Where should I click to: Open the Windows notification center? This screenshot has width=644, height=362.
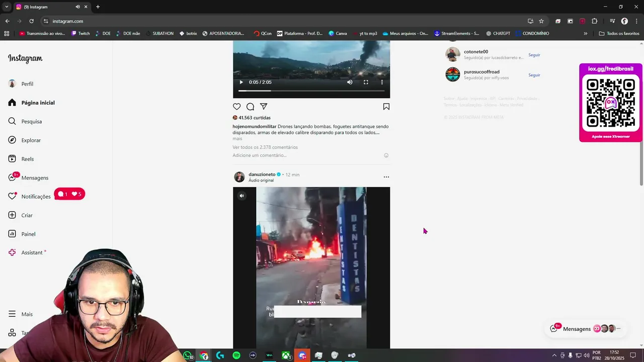pyautogui.click(x=633, y=355)
